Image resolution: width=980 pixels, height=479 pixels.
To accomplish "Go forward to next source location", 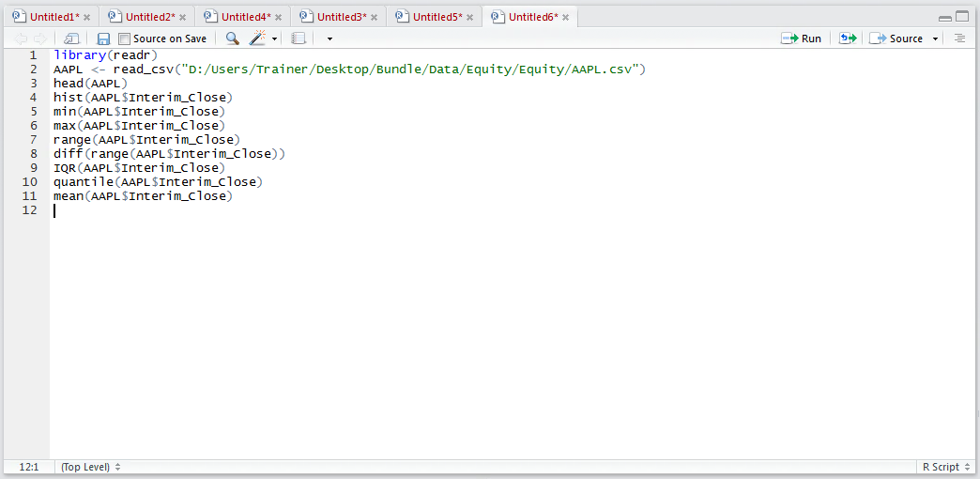I will click(x=40, y=39).
